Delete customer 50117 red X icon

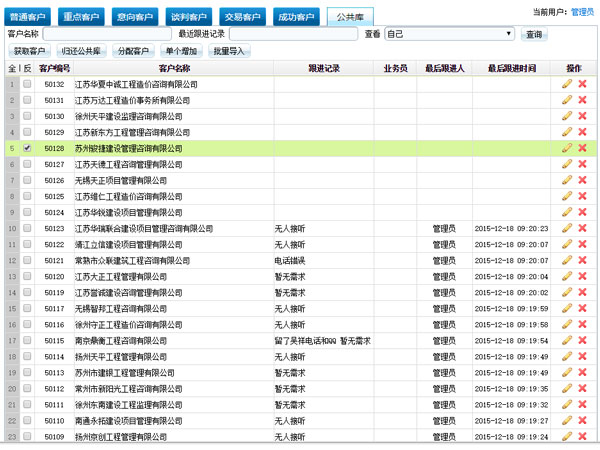coord(582,308)
